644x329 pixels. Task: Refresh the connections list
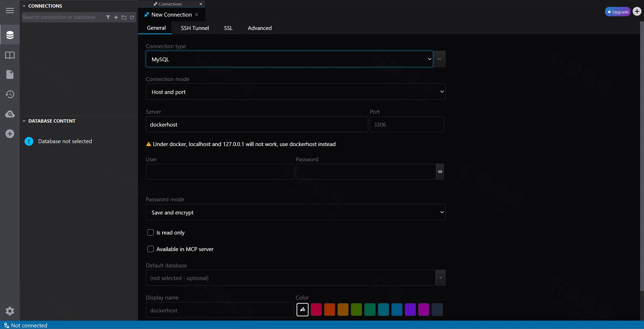tap(132, 17)
